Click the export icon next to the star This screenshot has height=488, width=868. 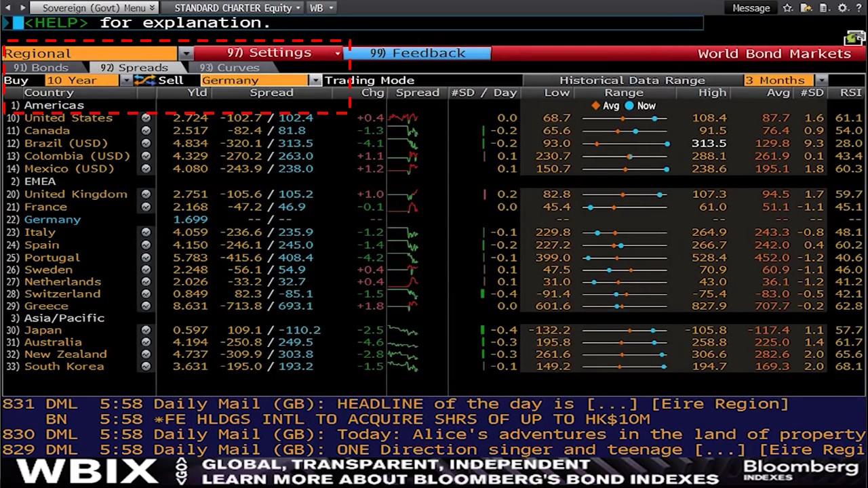[x=806, y=8]
